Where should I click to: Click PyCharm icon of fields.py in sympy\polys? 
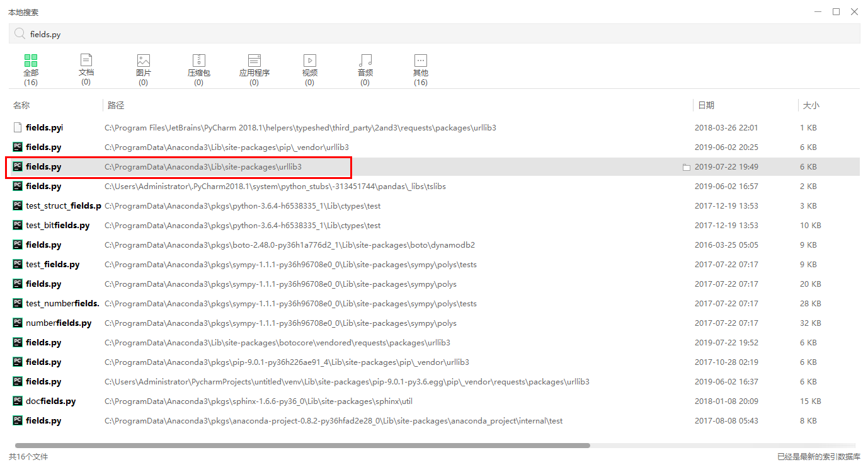(x=18, y=284)
